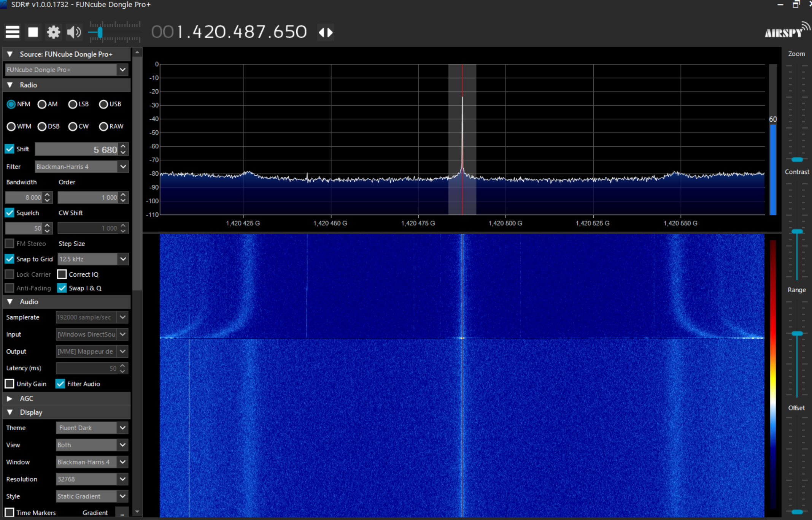Open the Step Size dropdown
Screen dimensions: 812x520
pos(123,259)
